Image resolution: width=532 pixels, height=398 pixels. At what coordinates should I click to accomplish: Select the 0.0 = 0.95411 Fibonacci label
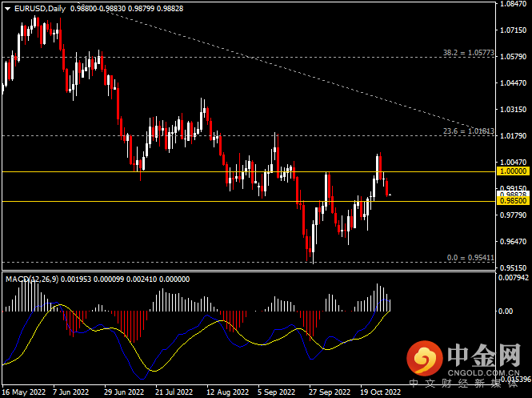pyautogui.click(x=470, y=258)
